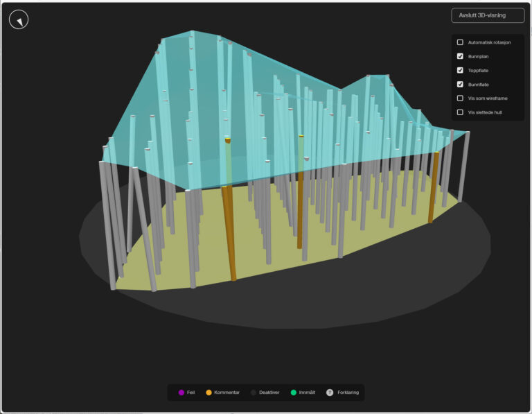
Task: Click the Forklaring legend text
Action: [348, 393]
